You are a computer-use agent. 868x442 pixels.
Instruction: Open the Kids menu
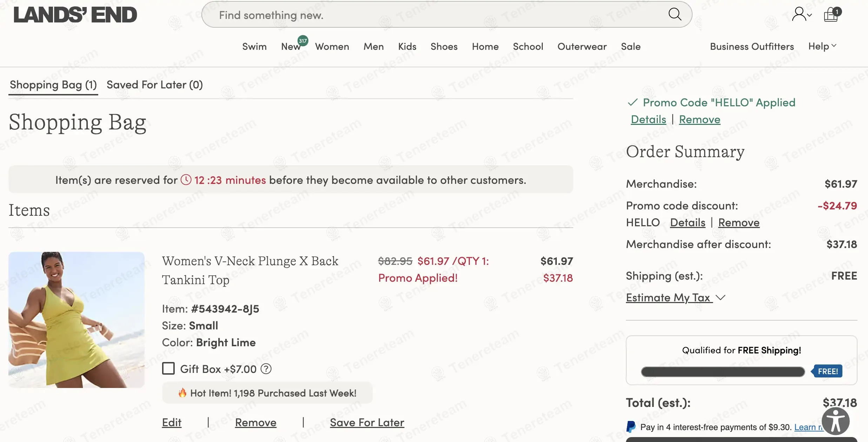407,46
